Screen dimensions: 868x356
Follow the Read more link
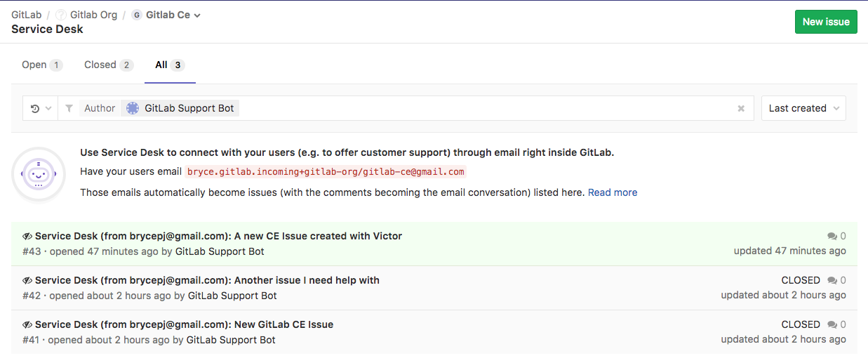613,192
